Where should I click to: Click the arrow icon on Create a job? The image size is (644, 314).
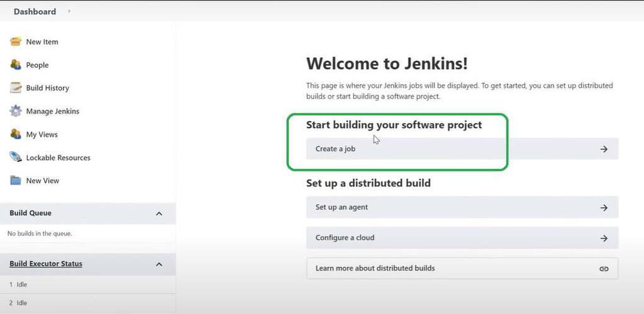604,149
